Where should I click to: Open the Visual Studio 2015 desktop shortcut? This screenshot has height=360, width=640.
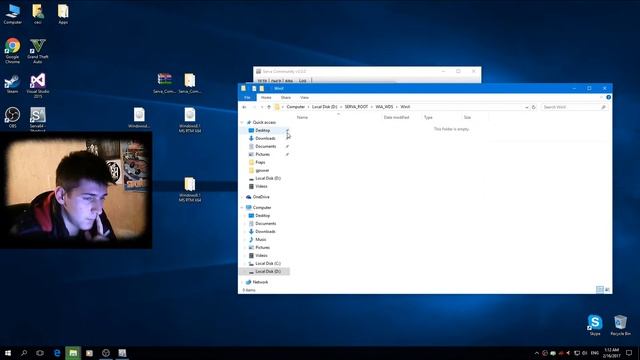(38, 85)
